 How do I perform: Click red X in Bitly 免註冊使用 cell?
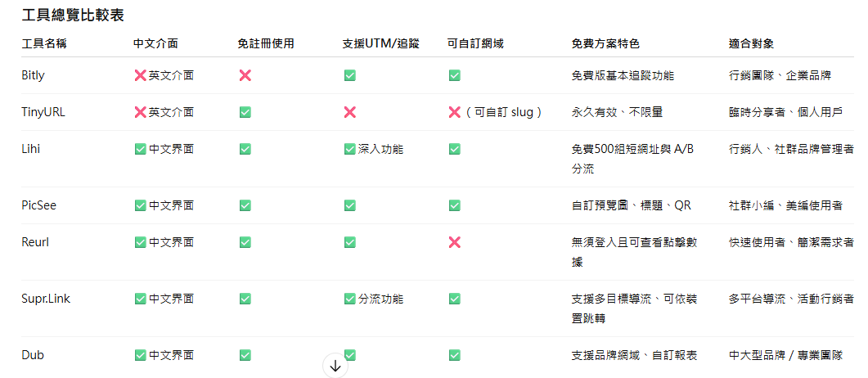pyautogui.click(x=245, y=75)
